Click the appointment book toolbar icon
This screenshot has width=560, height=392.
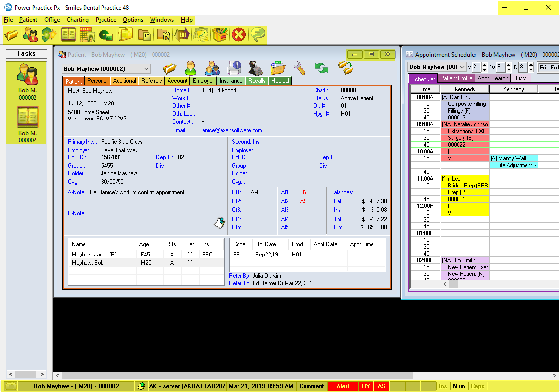tap(68, 35)
